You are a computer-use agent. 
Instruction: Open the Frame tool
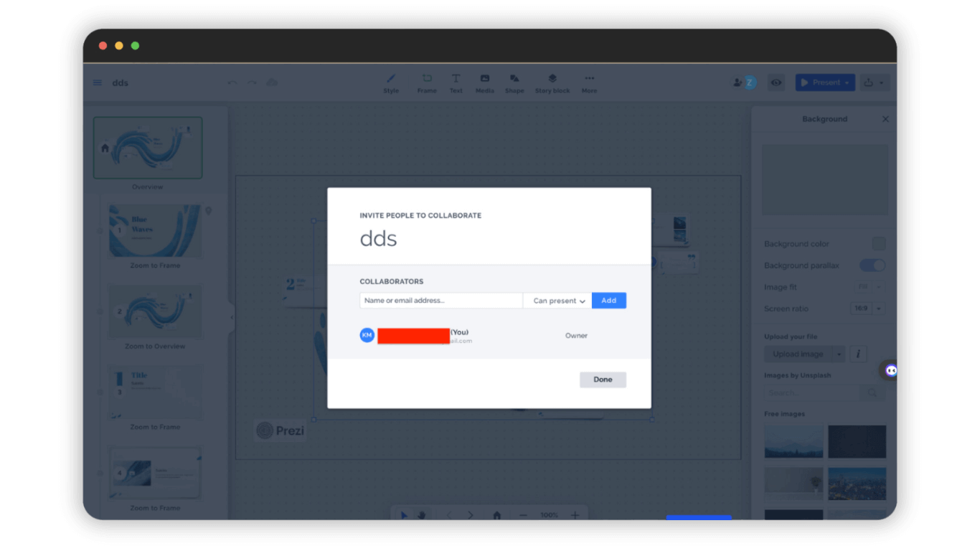click(x=427, y=83)
